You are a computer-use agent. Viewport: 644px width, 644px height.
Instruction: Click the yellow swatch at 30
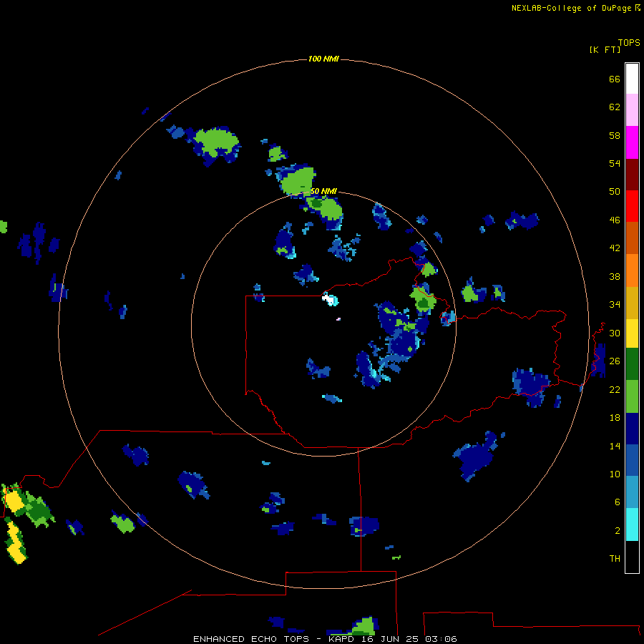click(x=632, y=333)
